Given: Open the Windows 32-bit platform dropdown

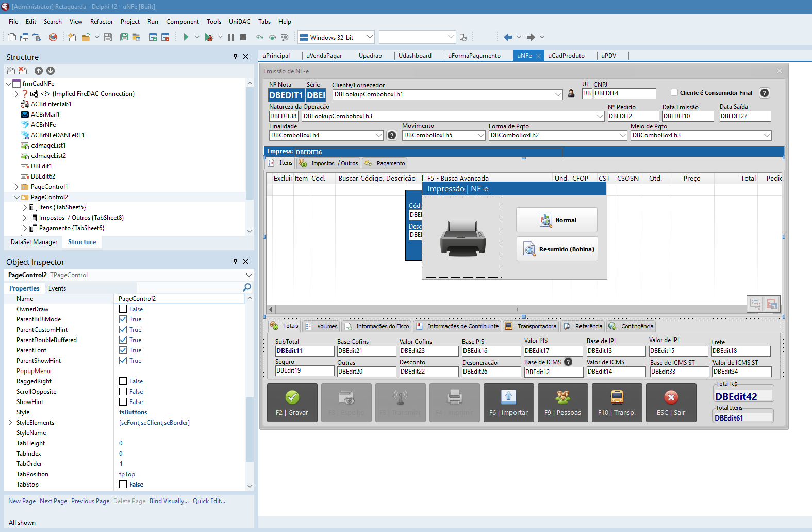Looking at the screenshot, I should tap(369, 37).
